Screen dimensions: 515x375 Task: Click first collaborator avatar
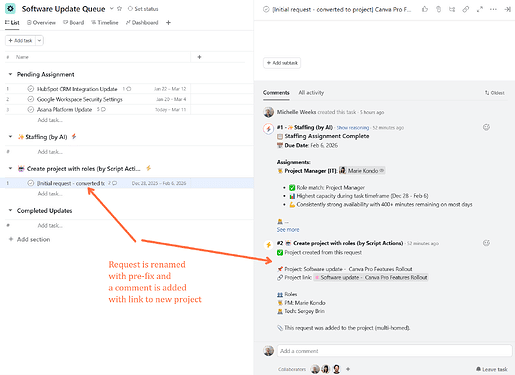(315, 369)
